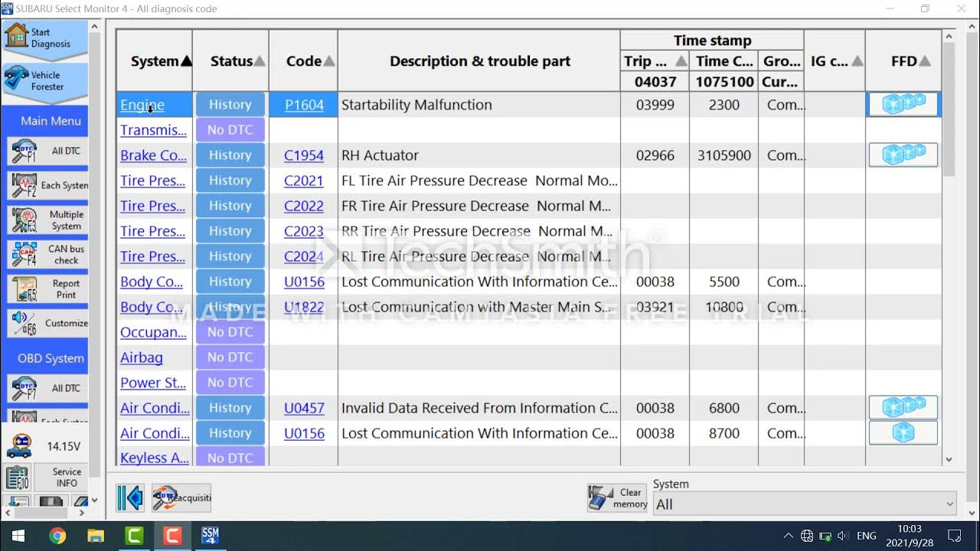Open Multiple System F3 option
980x551 pixels.
[x=47, y=220]
